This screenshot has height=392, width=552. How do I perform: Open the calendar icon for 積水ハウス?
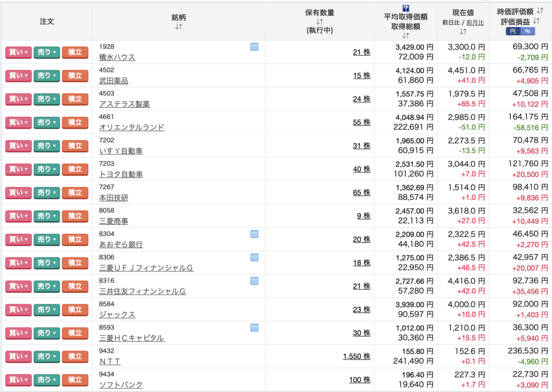pyautogui.click(x=254, y=47)
